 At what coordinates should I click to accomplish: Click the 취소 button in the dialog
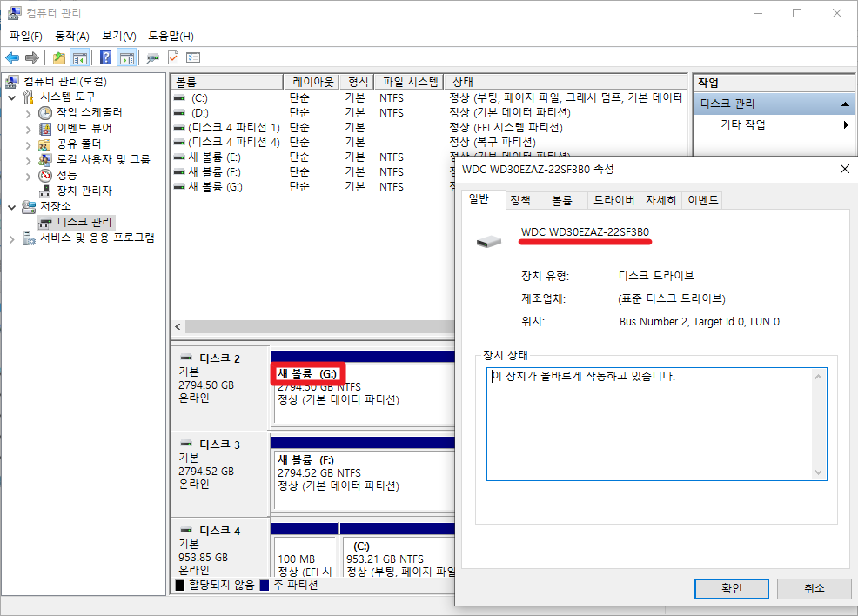[814, 589]
